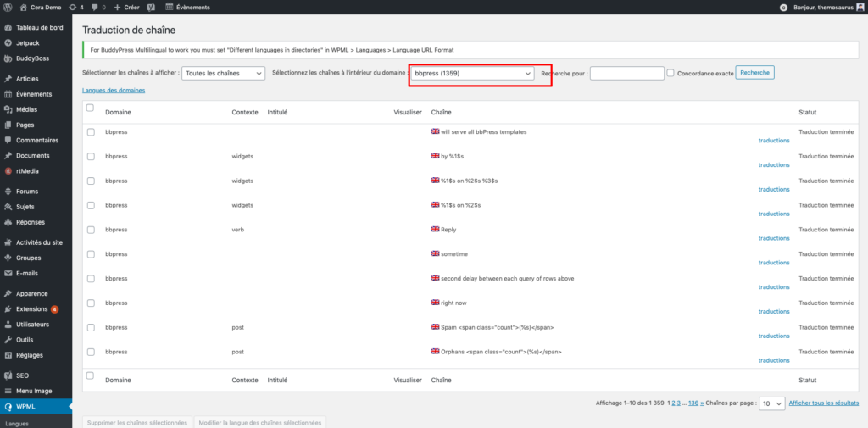Click the WPML sidebar icon
The image size is (868, 428).
tap(8, 407)
